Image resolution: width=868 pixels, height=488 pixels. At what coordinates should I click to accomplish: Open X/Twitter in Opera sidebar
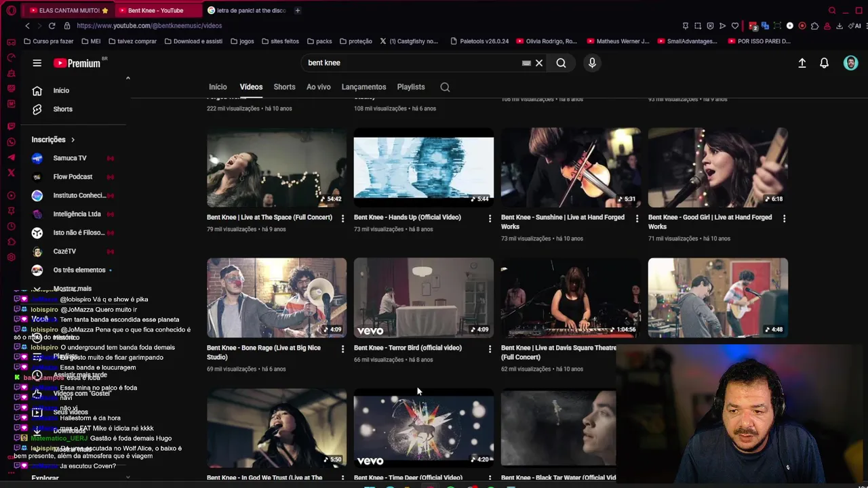tap(11, 173)
